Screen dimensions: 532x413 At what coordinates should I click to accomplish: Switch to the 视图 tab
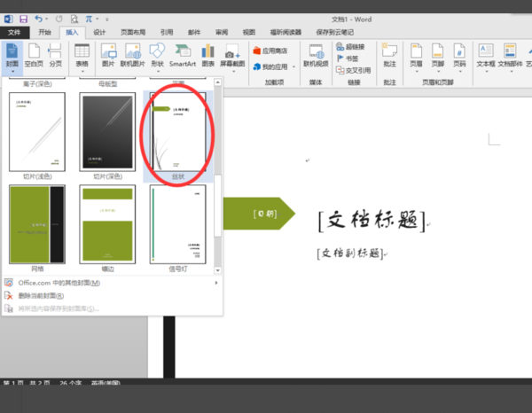tap(248, 32)
